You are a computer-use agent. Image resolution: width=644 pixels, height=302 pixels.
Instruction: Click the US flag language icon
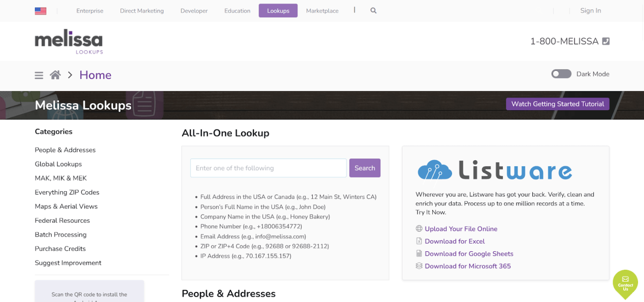(41, 11)
